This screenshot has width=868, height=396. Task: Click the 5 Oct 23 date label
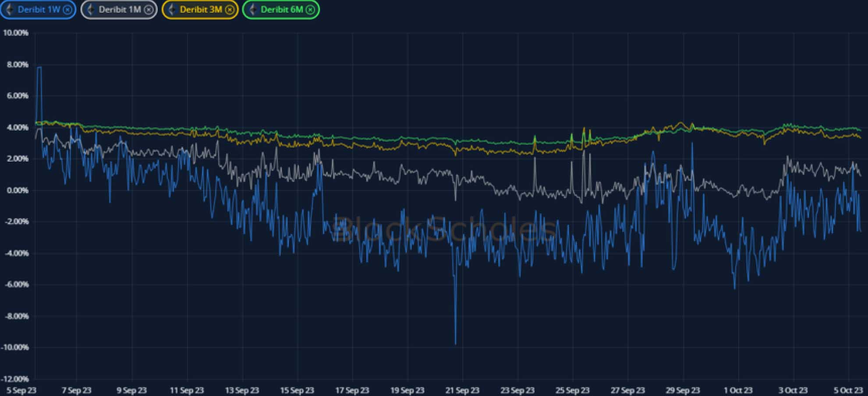click(x=848, y=390)
